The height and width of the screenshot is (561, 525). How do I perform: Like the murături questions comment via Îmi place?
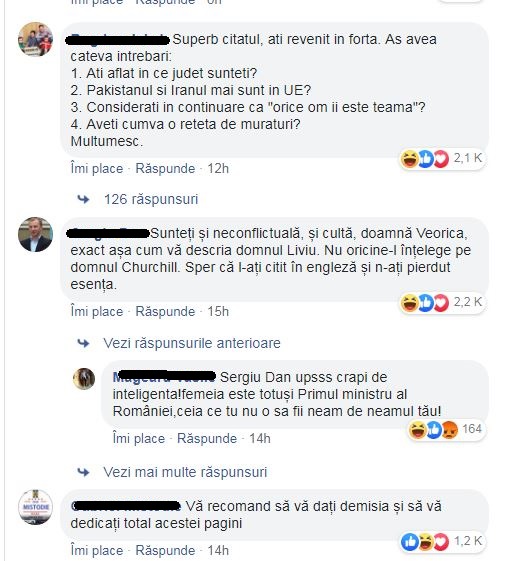tap(97, 169)
